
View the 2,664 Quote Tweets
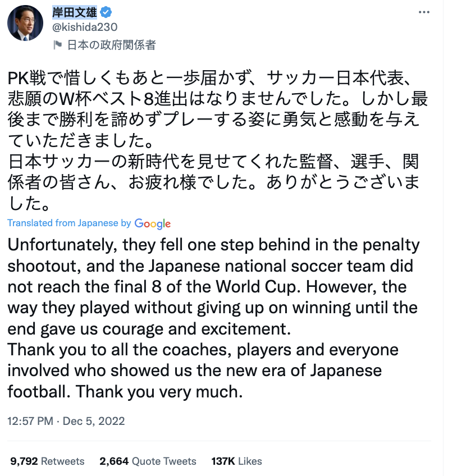tap(147, 461)
